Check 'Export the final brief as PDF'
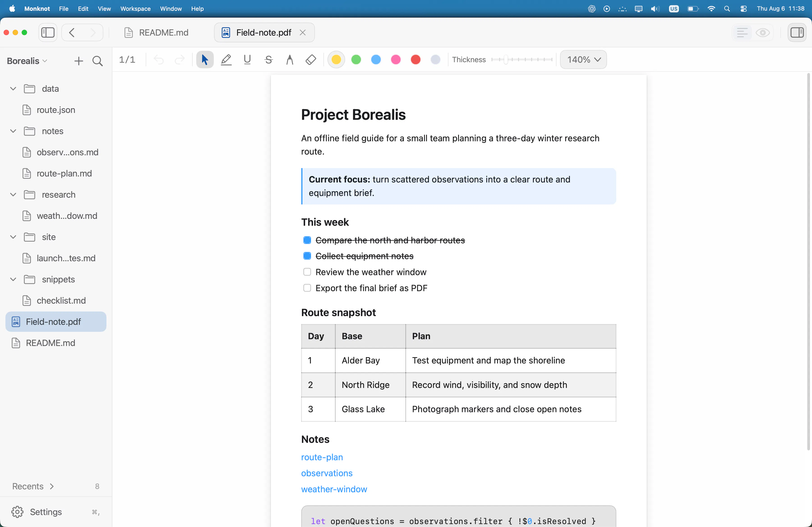 [307, 288]
